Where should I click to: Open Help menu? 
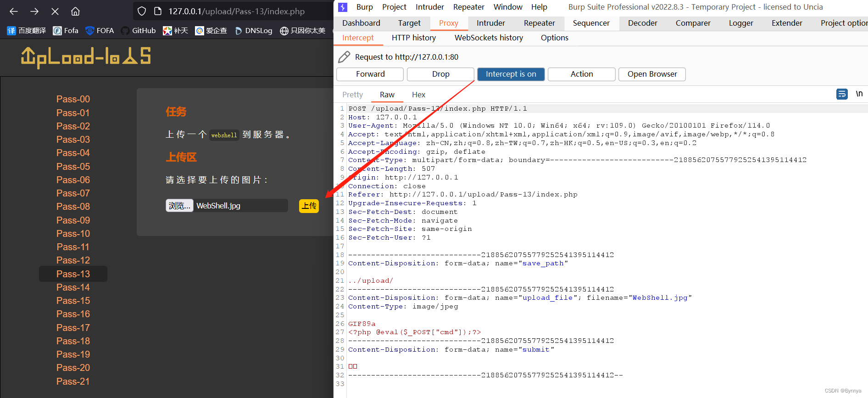pos(539,7)
